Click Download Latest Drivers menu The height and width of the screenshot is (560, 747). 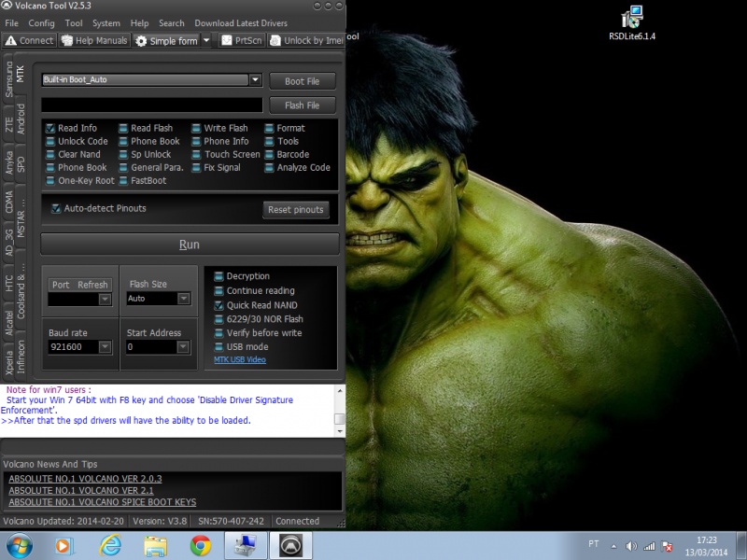(241, 22)
